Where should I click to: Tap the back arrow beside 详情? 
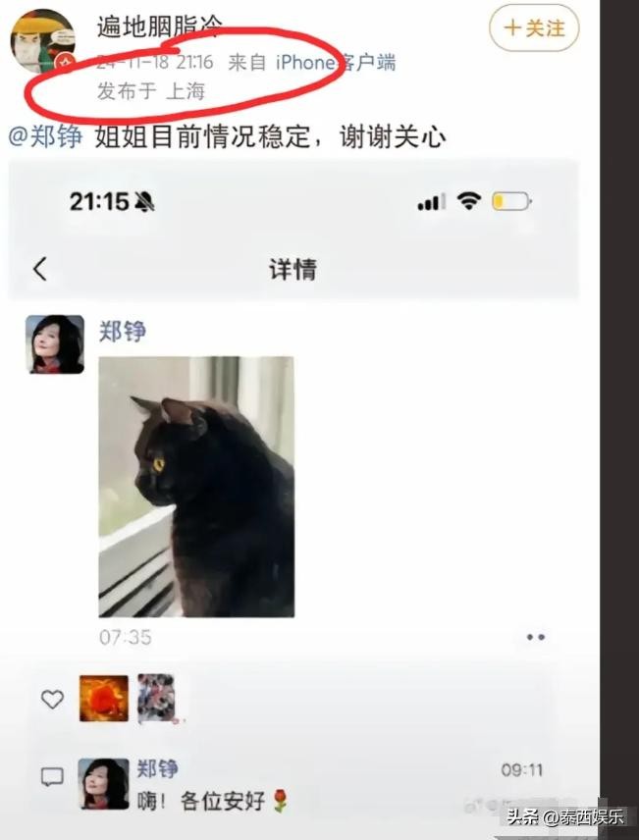coord(40,269)
